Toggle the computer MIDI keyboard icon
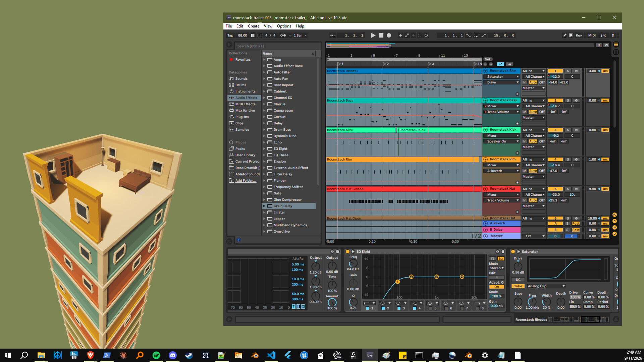The height and width of the screenshot is (362, 644). 571,36
